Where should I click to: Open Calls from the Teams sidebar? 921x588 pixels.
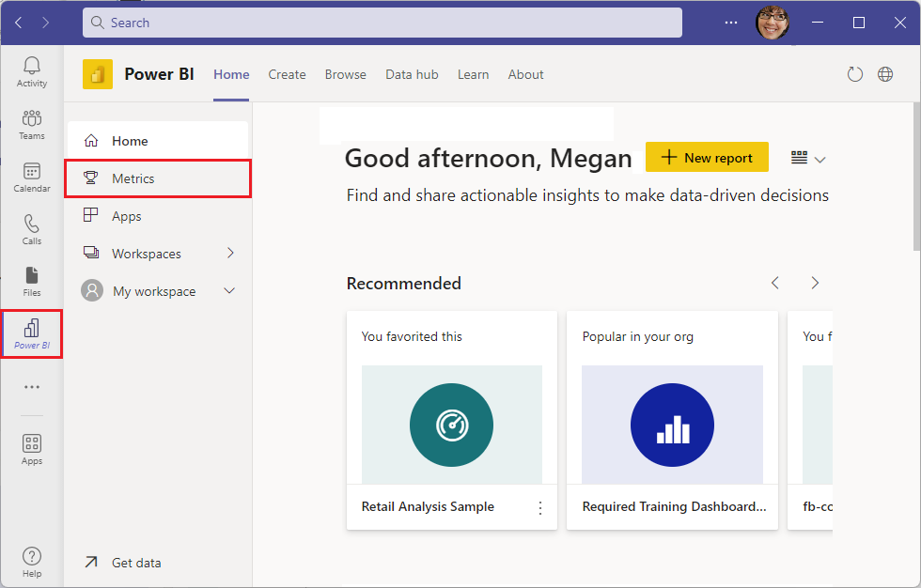click(31, 228)
